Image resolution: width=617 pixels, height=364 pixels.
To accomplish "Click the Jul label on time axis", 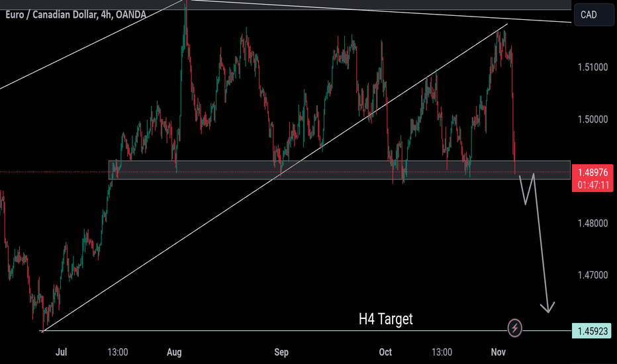I will point(61,352).
